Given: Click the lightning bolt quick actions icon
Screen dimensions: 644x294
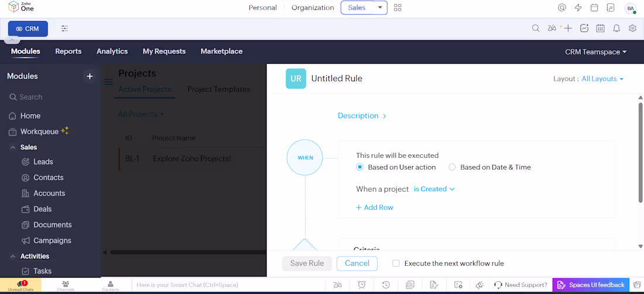Looking at the screenshot, I should click(x=578, y=8).
